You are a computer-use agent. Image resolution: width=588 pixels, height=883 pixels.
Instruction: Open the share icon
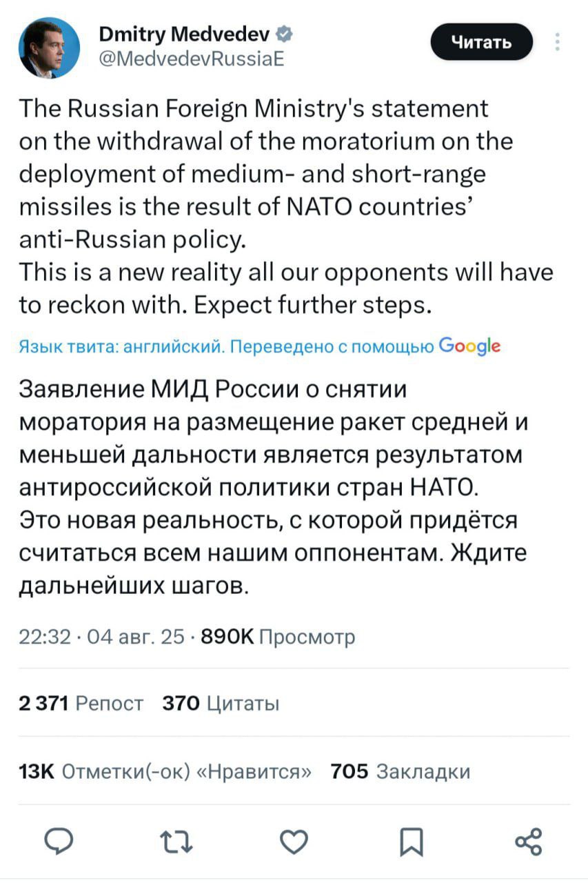tap(529, 842)
